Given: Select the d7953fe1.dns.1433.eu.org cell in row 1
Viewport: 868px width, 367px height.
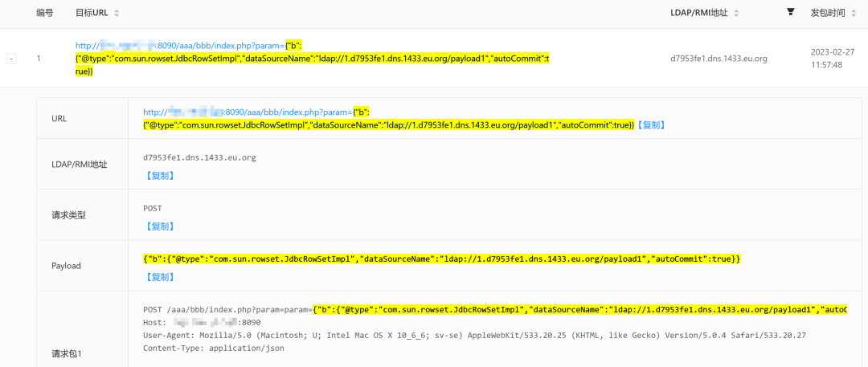Looking at the screenshot, I should [x=719, y=59].
